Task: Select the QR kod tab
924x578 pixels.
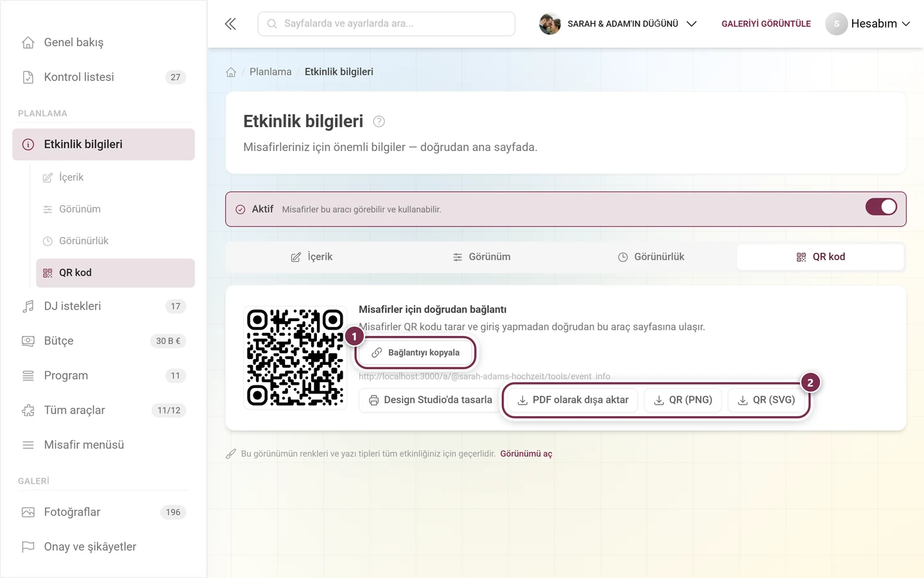Action: [x=821, y=257]
